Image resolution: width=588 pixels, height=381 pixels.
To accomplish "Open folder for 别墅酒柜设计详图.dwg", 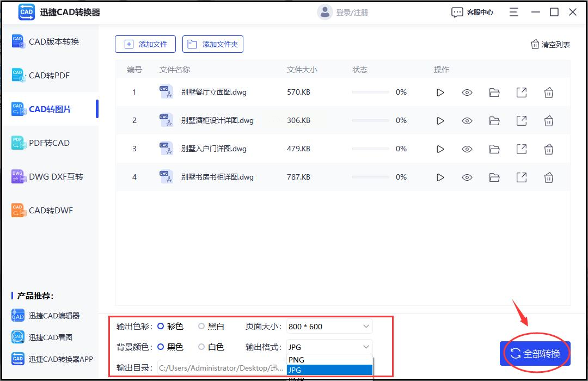I will click(494, 121).
